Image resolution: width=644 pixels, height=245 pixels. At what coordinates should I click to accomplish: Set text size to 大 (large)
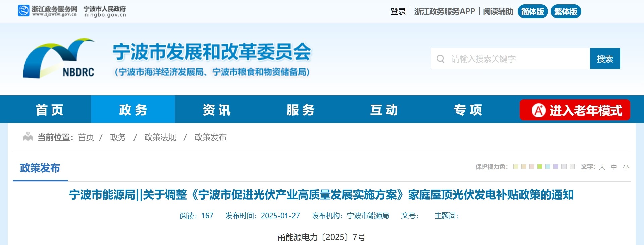pyautogui.click(x=602, y=167)
